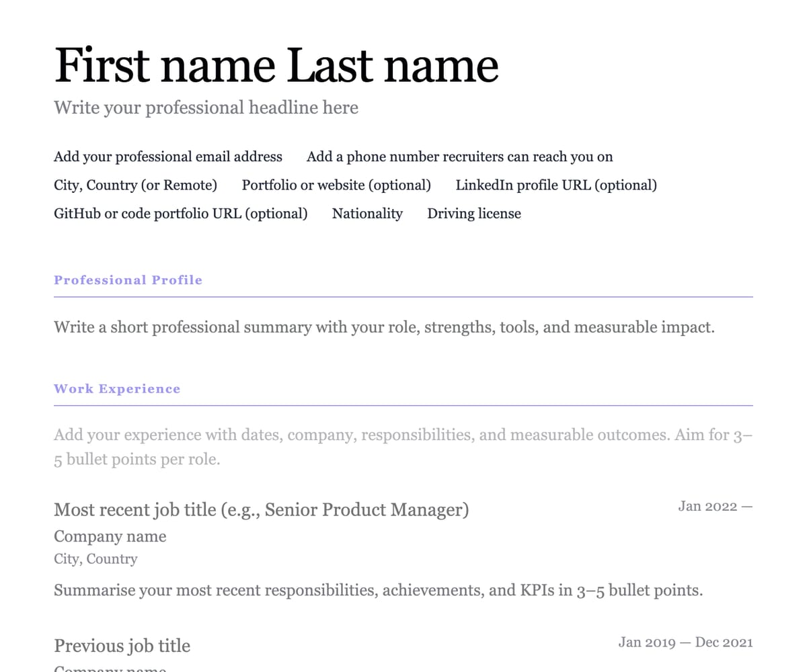Edit the "City, Country (or Remote)" field
This screenshot has height=672, width=807.
135,185
